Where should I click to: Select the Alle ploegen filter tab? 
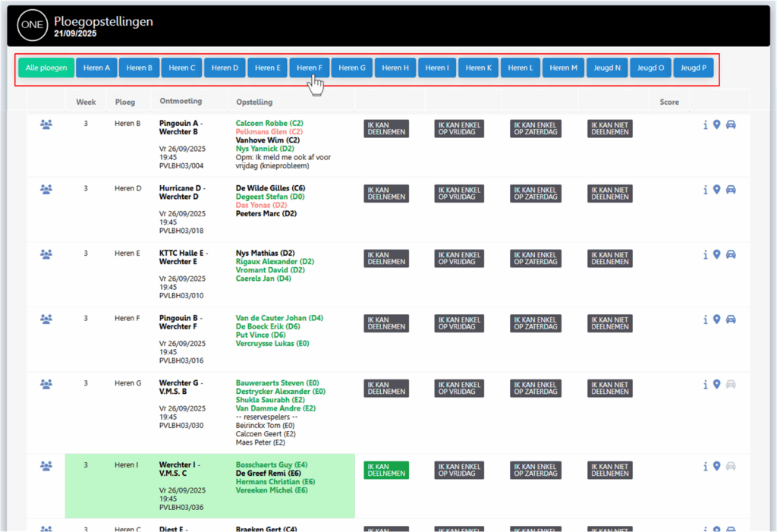pos(46,68)
